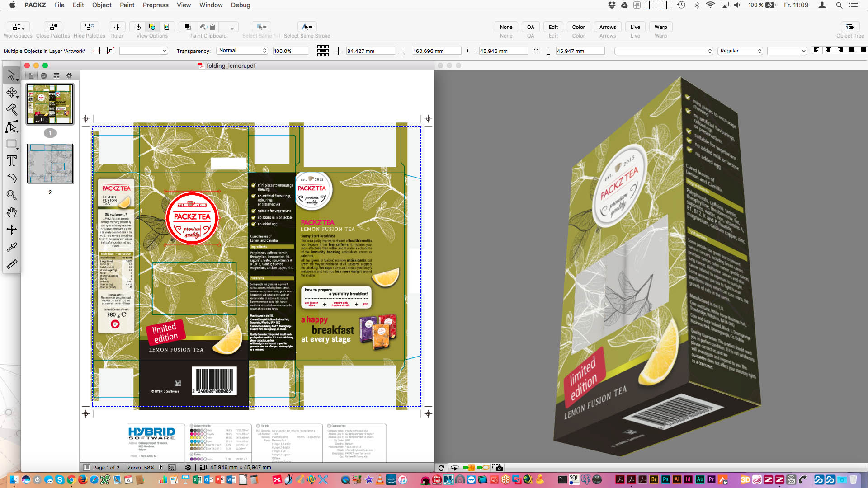Select page 2 thumbnail
The height and width of the screenshot is (488, 868).
coord(50,164)
